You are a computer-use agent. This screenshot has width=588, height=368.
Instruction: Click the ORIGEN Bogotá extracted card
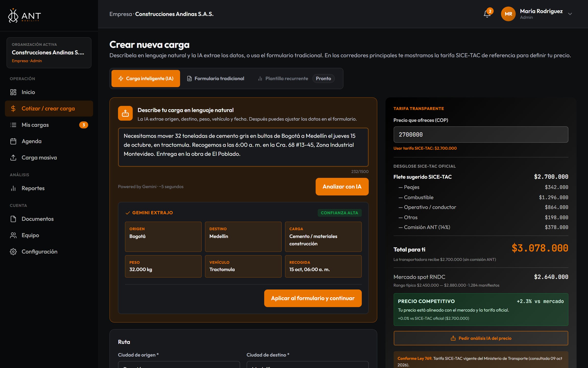[163, 237]
